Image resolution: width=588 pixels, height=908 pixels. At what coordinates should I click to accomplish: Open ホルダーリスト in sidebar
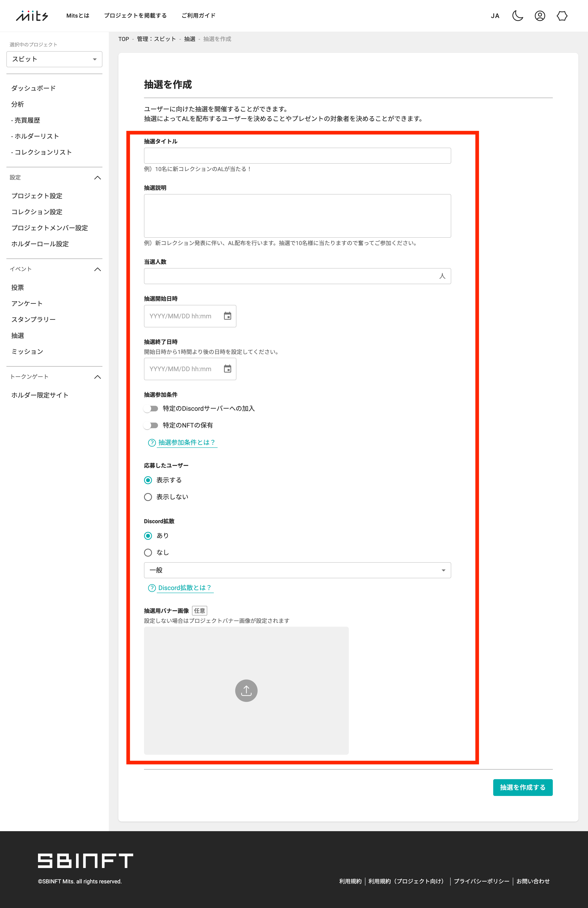click(35, 136)
